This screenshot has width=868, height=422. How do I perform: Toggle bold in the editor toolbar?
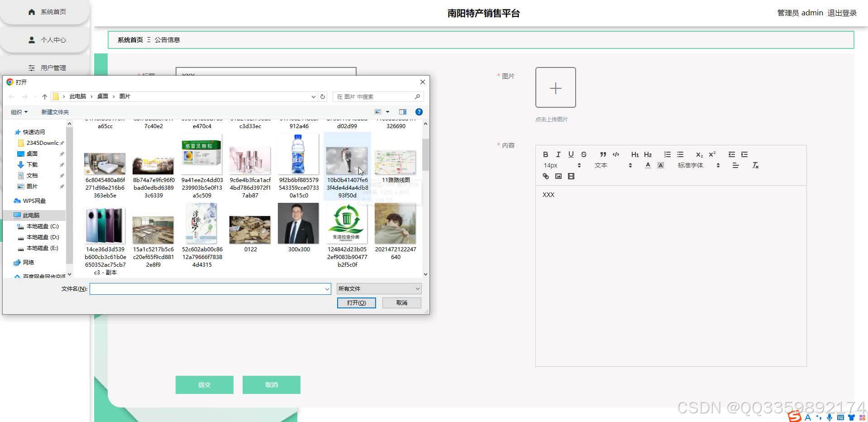545,154
